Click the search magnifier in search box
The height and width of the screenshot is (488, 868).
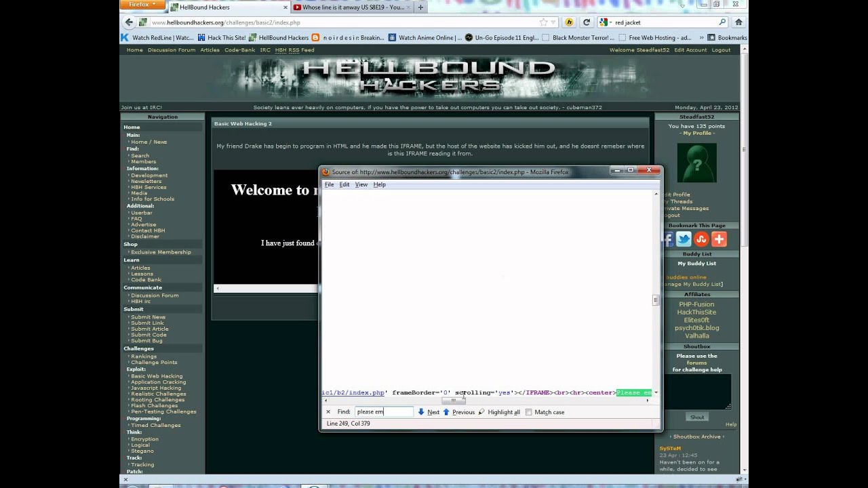(x=722, y=22)
